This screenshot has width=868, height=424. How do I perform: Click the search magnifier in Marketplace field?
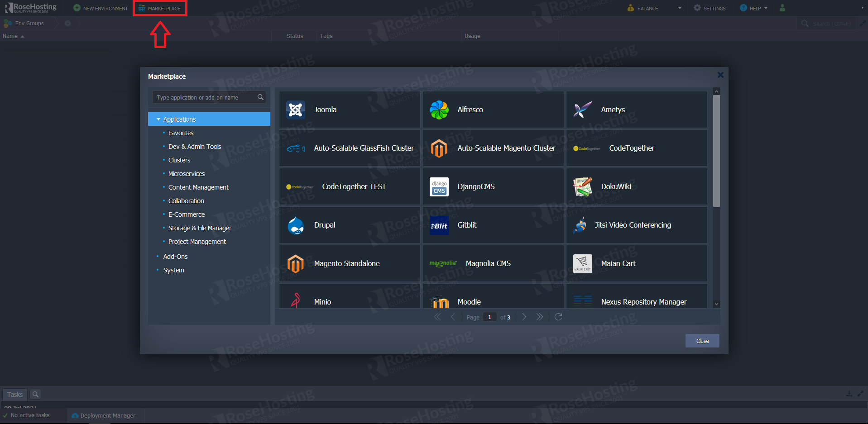click(x=260, y=97)
